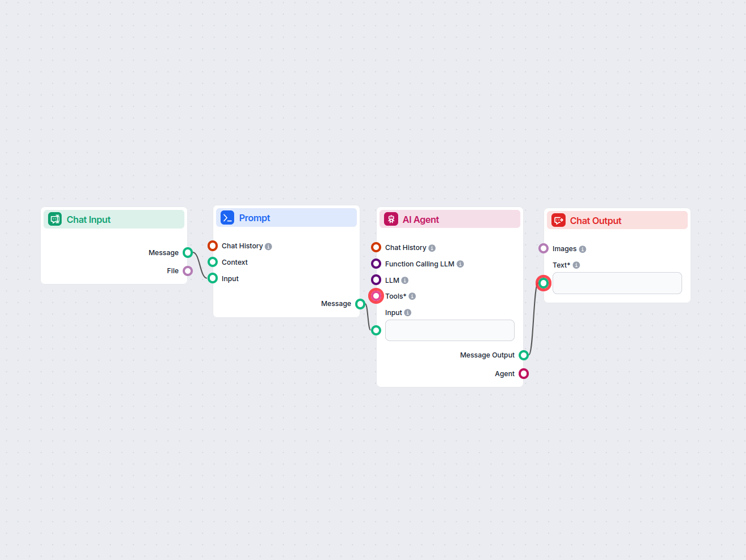
Task: Click the info icon beside Text* on Chat Output
Action: [x=576, y=265]
